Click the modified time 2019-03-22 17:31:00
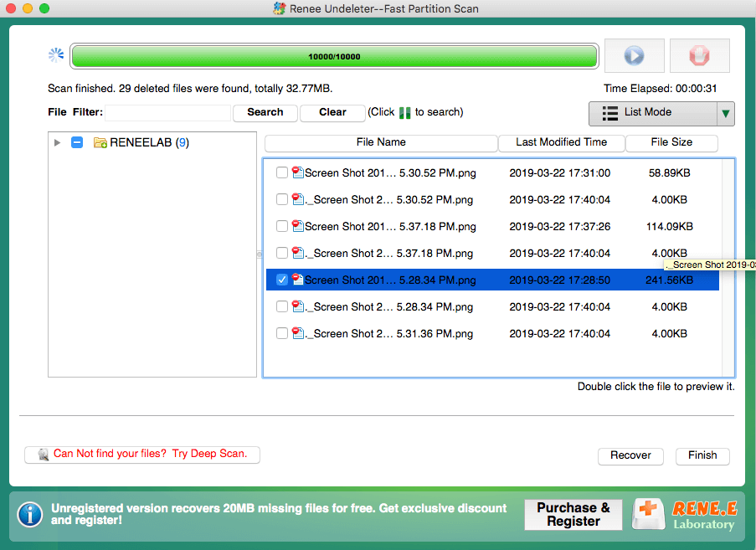 (x=560, y=173)
